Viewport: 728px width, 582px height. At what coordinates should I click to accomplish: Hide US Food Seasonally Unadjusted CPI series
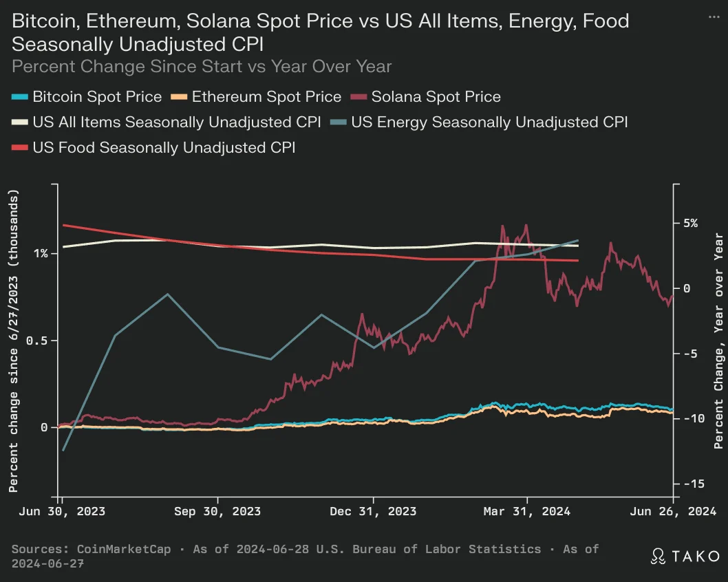pyautogui.click(x=153, y=148)
